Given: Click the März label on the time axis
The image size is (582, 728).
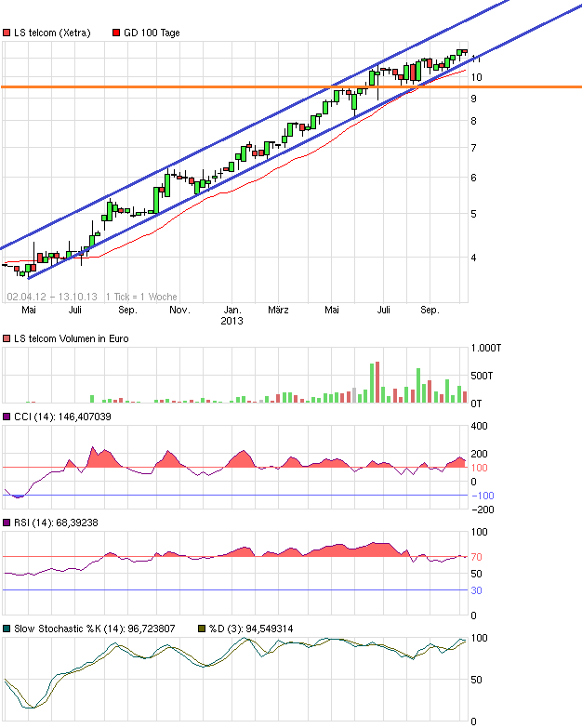Looking at the screenshot, I should (x=279, y=310).
